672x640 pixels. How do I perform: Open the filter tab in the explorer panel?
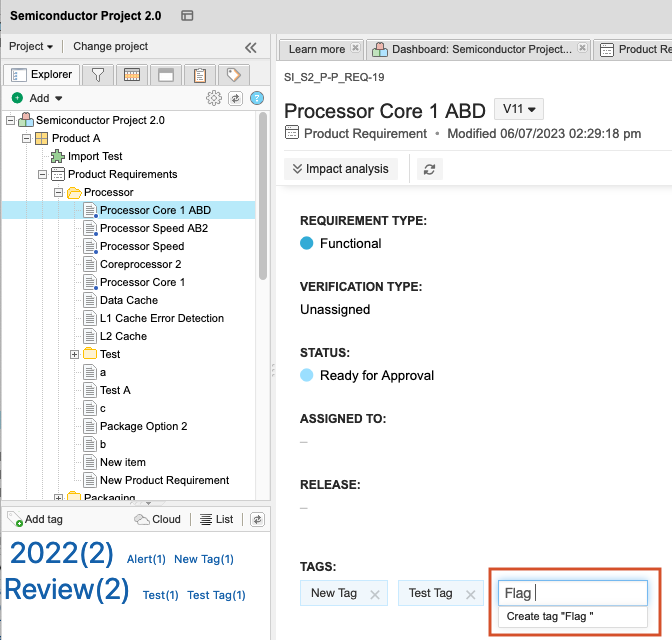pos(97,75)
